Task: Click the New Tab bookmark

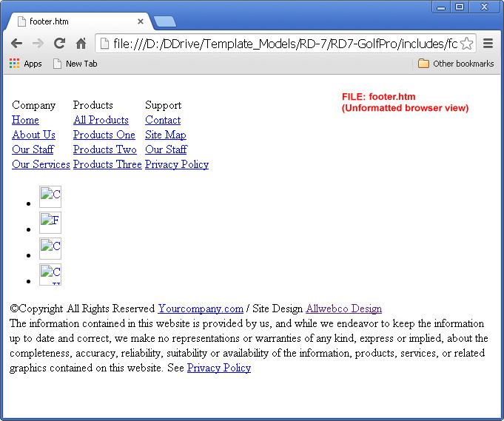Action: click(75, 64)
